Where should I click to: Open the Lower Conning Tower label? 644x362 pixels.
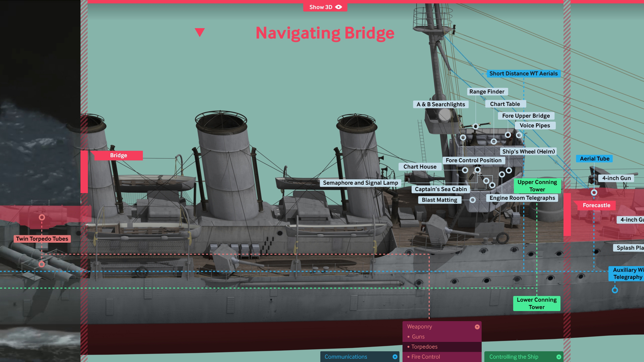pyautogui.click(x=536, y=303)
